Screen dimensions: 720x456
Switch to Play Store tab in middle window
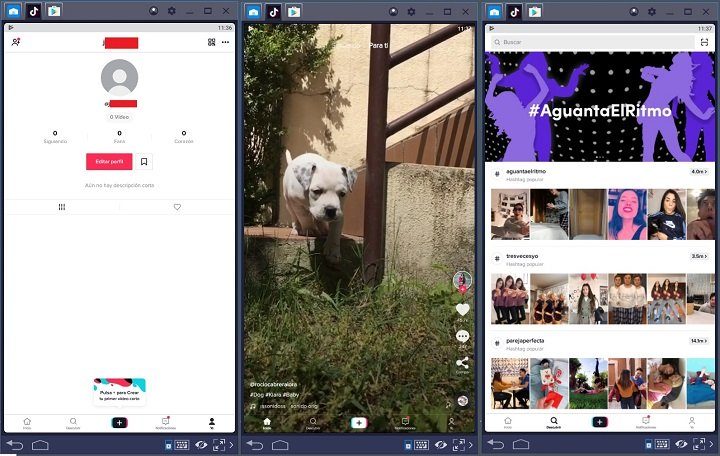click(x=294, y=11)
